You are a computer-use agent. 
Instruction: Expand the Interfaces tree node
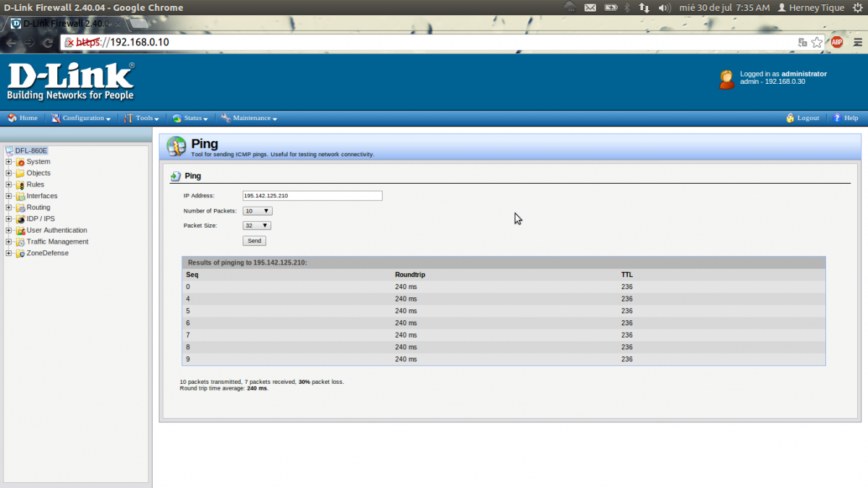tap(9, 196)
